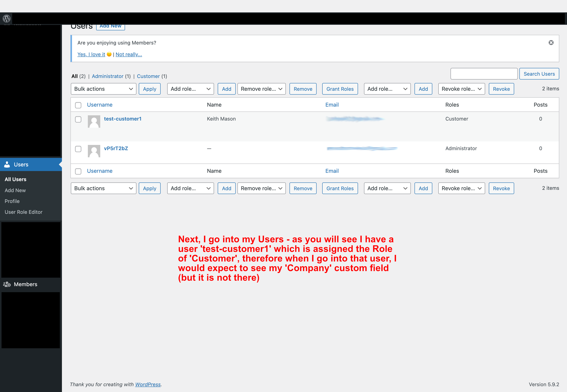The height and width of the screenshot is (392, 567).
Task: Select the vP5rT2bZ row checkbox
Action: (x=78, y=149)
